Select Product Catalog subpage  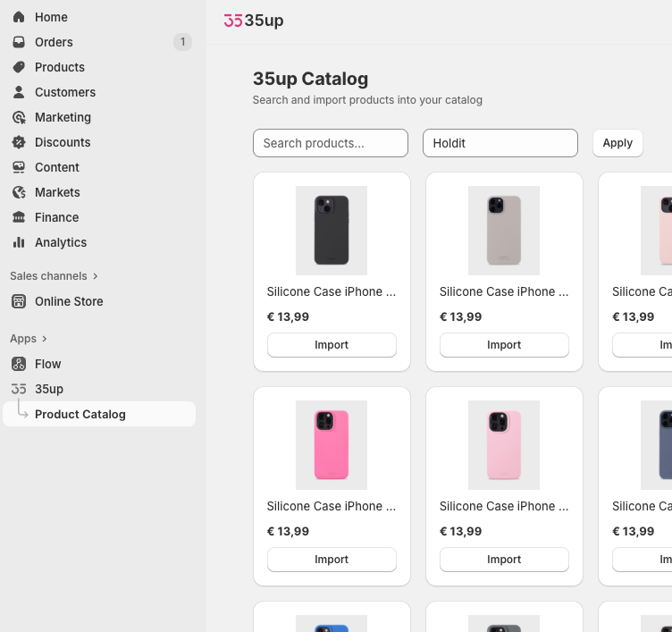point(99,414)
